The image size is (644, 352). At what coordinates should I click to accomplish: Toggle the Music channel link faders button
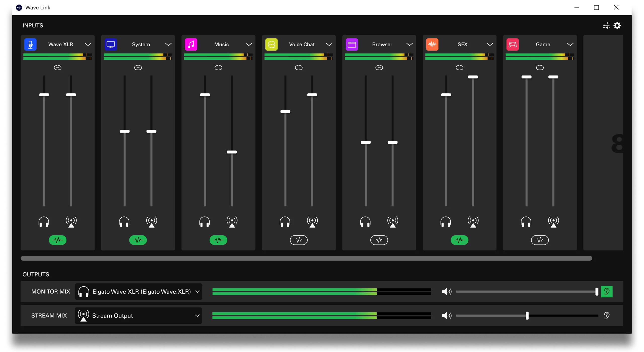click(x=218, y=68)
